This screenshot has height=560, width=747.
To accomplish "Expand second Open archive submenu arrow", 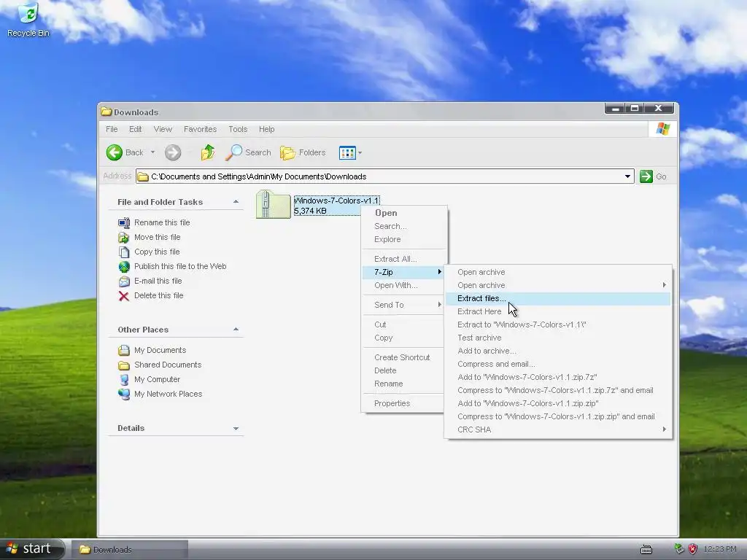I will [x=664, y=285].
